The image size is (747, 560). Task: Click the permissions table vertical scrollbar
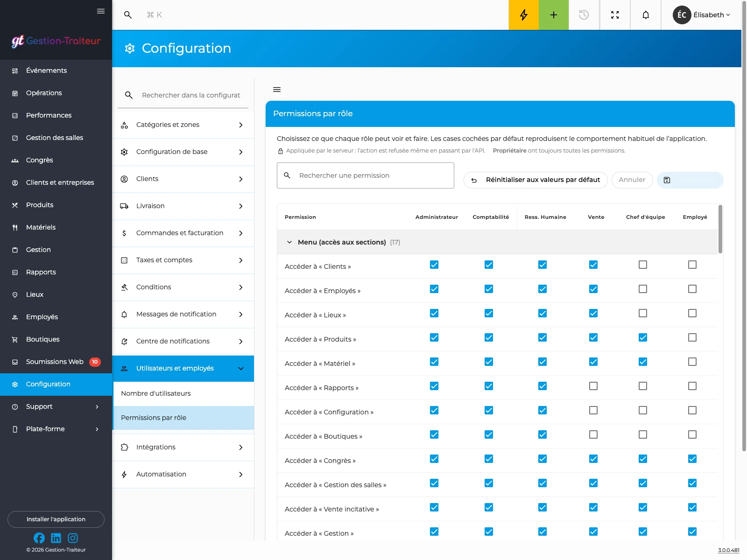tap(720, 229)
